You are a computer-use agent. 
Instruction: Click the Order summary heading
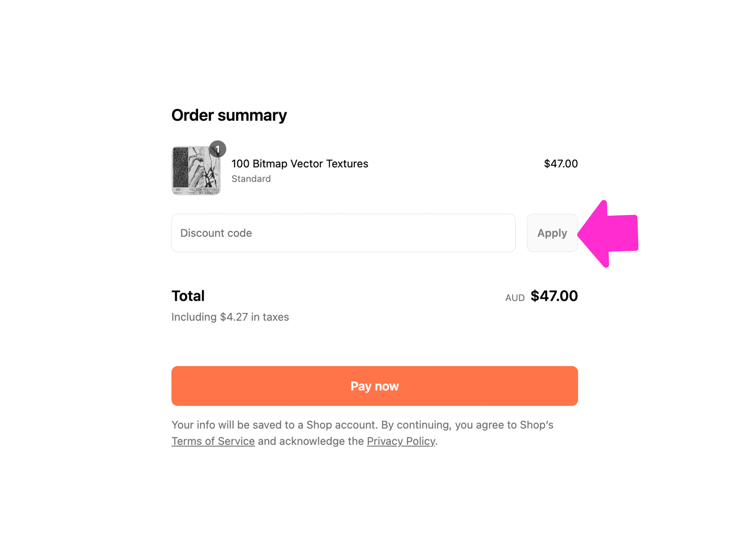tap(229, 115)
